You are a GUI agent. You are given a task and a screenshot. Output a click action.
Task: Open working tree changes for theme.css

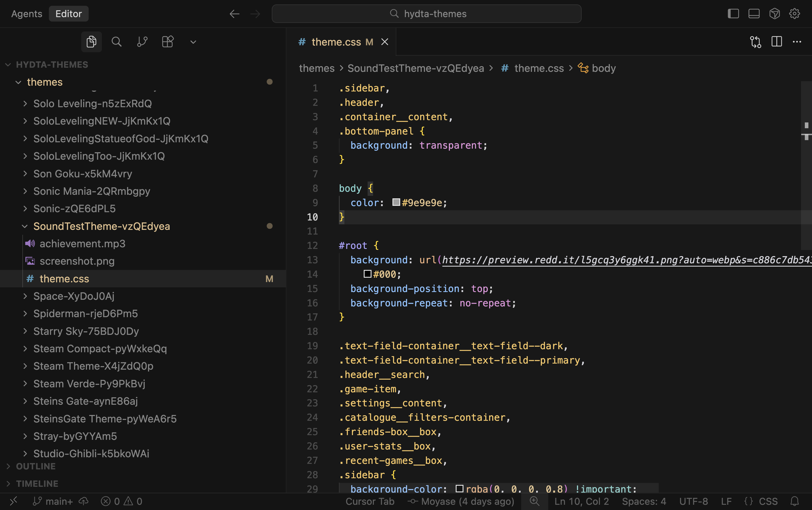tap(755, 42)
